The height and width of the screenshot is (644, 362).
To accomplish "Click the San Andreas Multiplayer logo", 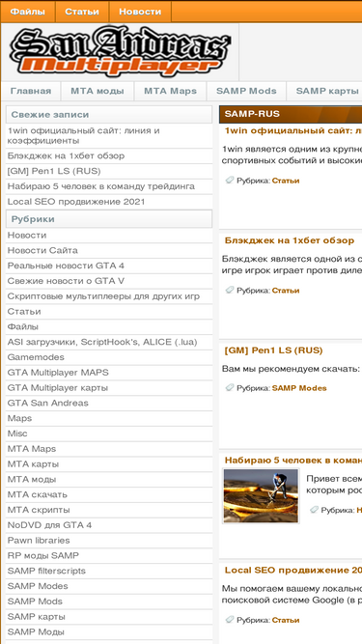I will pyautogui.click(x=120, y=51).
